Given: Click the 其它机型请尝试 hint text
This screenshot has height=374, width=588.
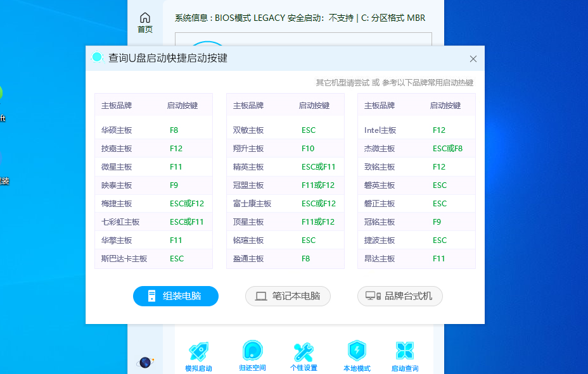Looking at the screenshot, I should coord(395,82).
